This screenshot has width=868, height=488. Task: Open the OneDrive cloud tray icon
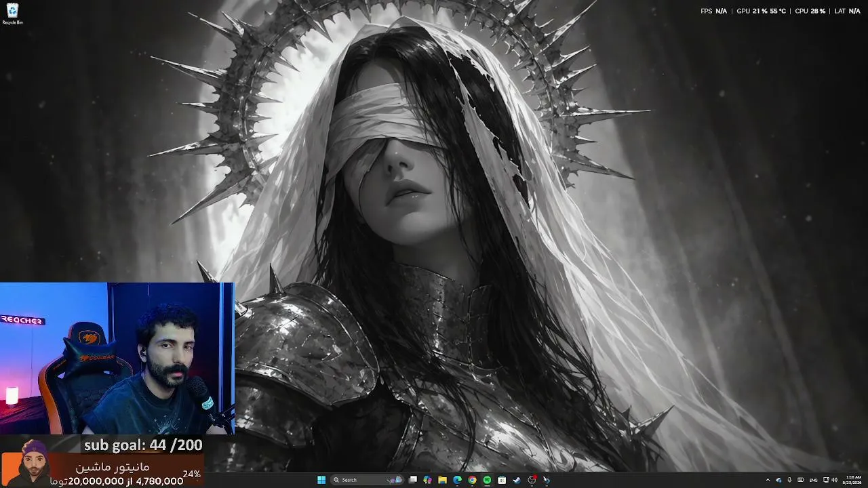click(778, 480)
